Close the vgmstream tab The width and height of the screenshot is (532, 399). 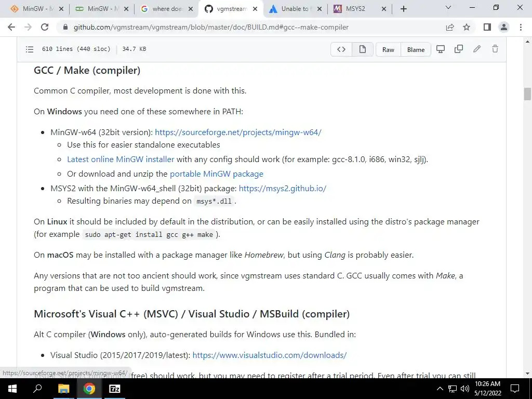pos(255,9)
